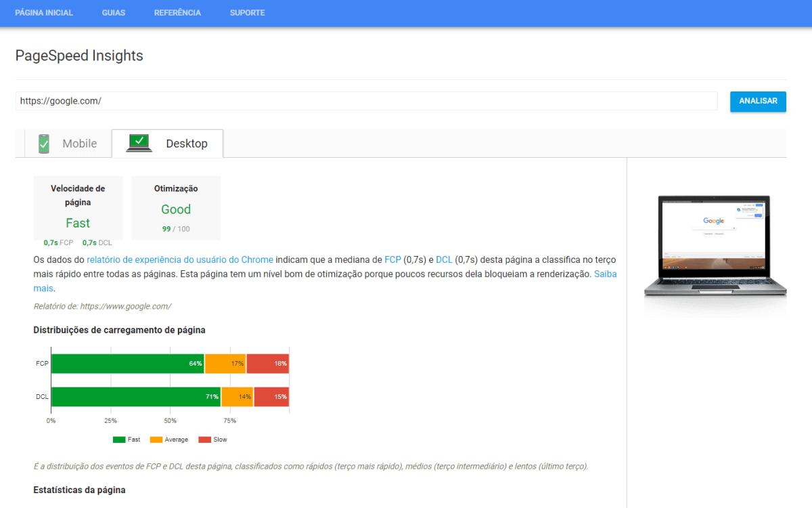This screenshot has height=508, width=812.
Task: Open the Página Inicial menu
Action: [44, 13]
